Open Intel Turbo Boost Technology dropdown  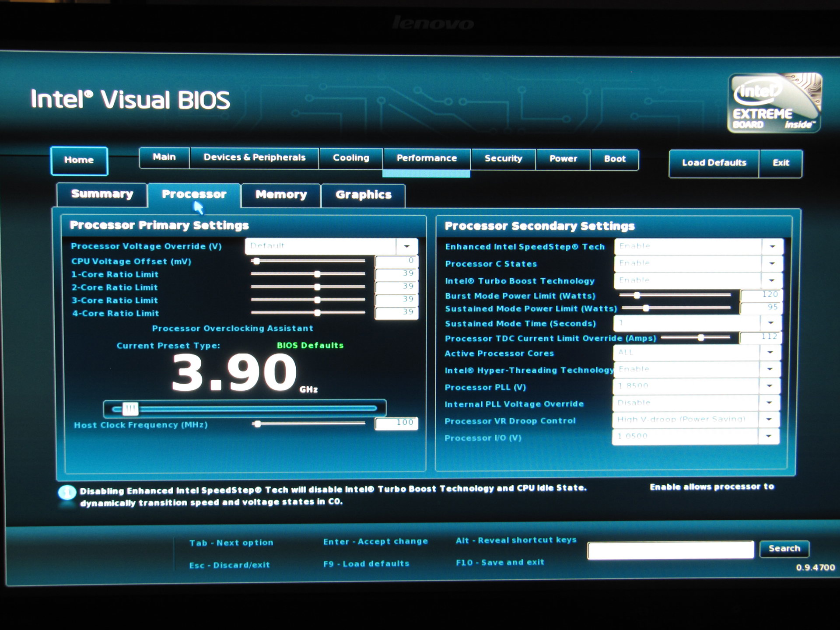(x=699, y=280)
